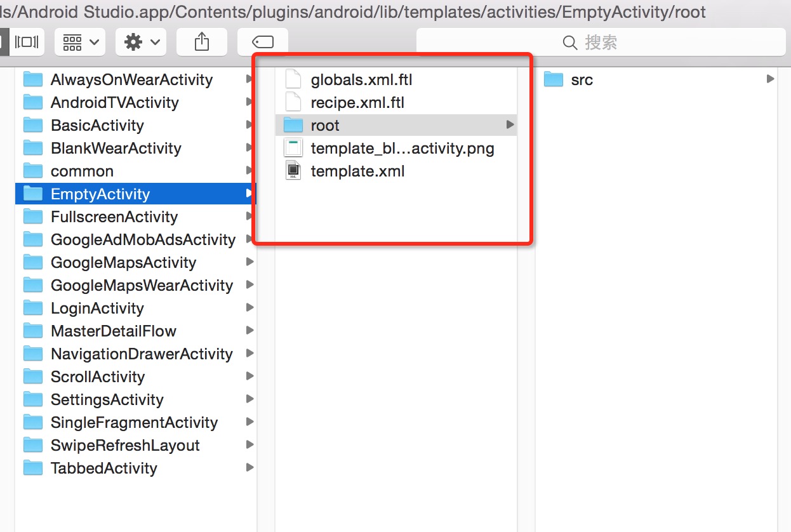Click the recipe.xml.ftl file icon

(x=293, y=102)
